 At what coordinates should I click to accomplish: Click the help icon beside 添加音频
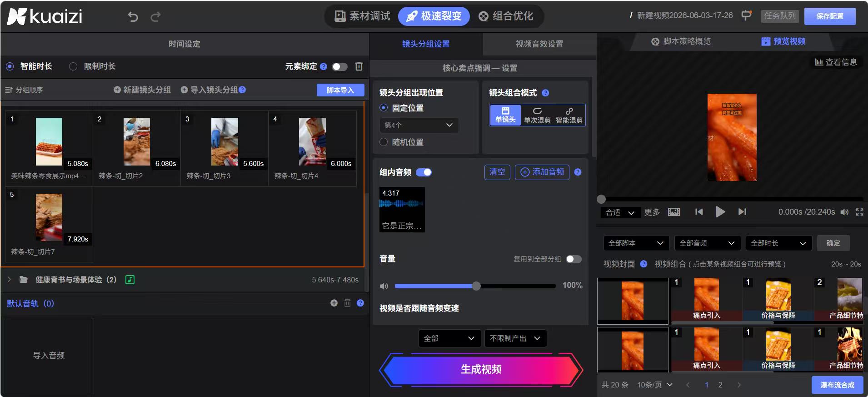(578, 172)
